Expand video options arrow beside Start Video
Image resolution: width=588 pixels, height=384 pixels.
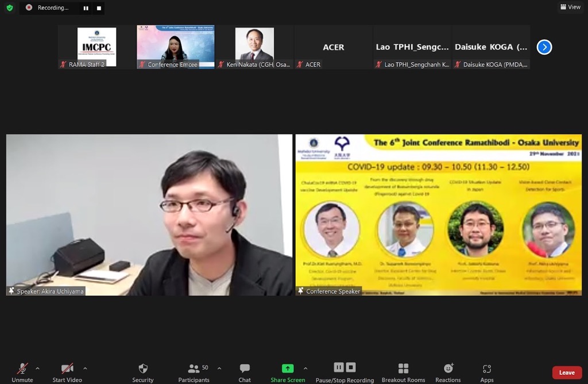pos(85,368)
